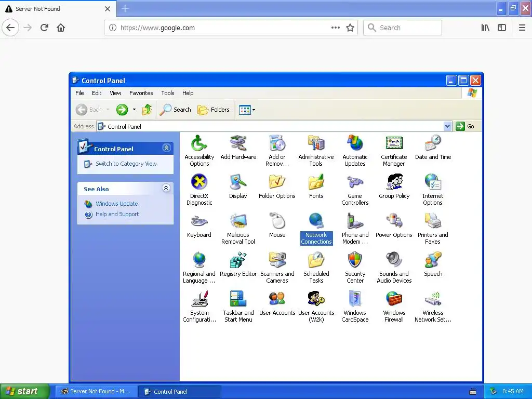
Task: Open Scanners and Cameras icon
Action: coord(277,268)
